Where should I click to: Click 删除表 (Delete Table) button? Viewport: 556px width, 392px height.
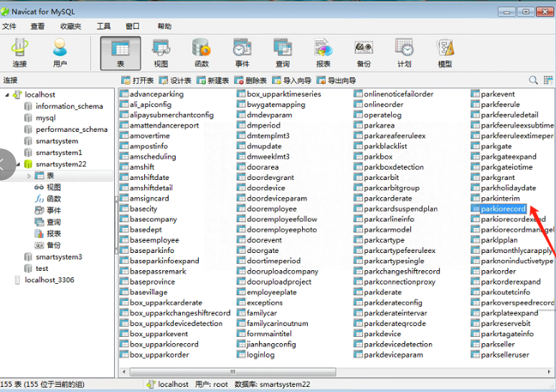[250, 80]
